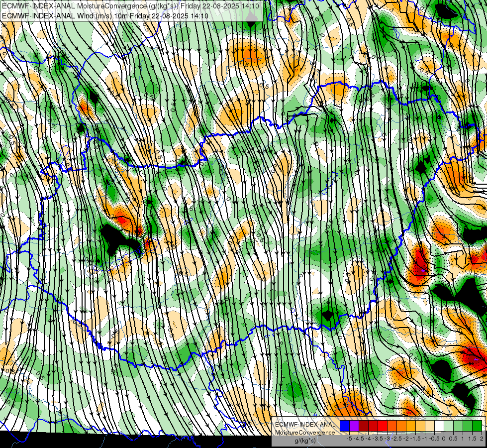
Task: Click the Wind (m/s) 10m title line
Action: point(105,15)
